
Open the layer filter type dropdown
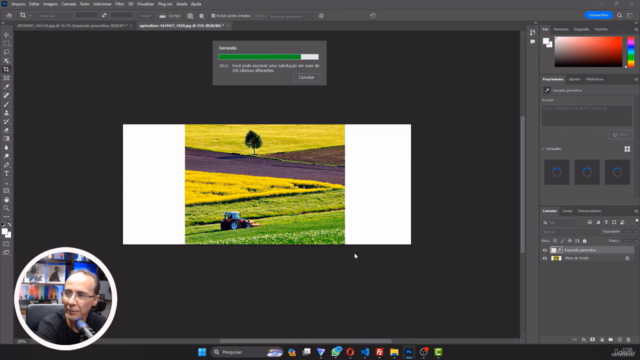559,222
